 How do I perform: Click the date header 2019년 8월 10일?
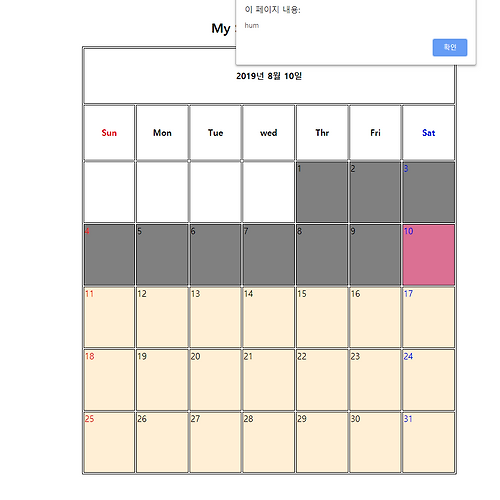[x=269, y=76]
